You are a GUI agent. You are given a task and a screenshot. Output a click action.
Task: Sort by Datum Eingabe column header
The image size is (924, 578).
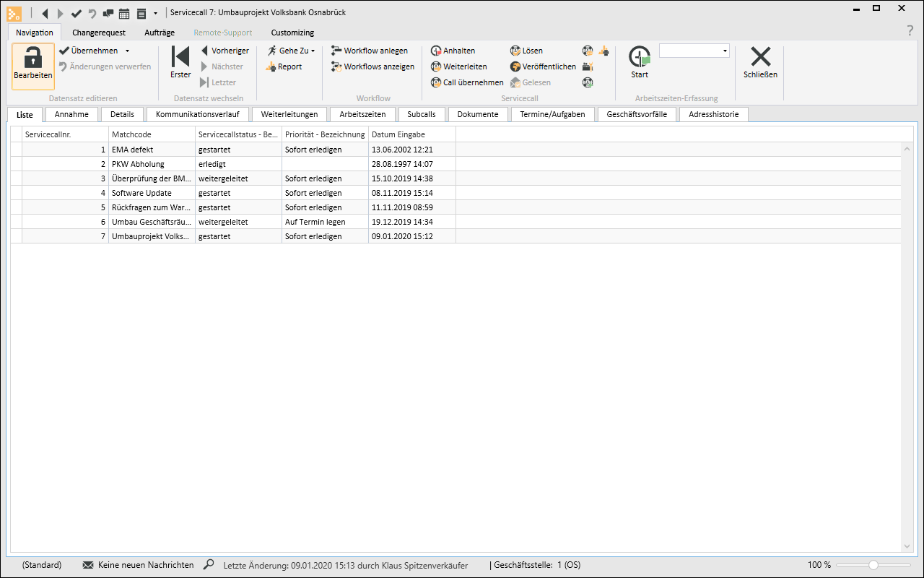tap(411, 134)
